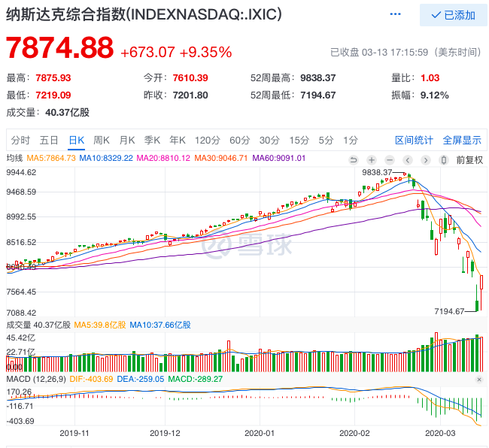Click the 已添加 added button
This screenshot has height=448, width=489.
coord(453,14)
